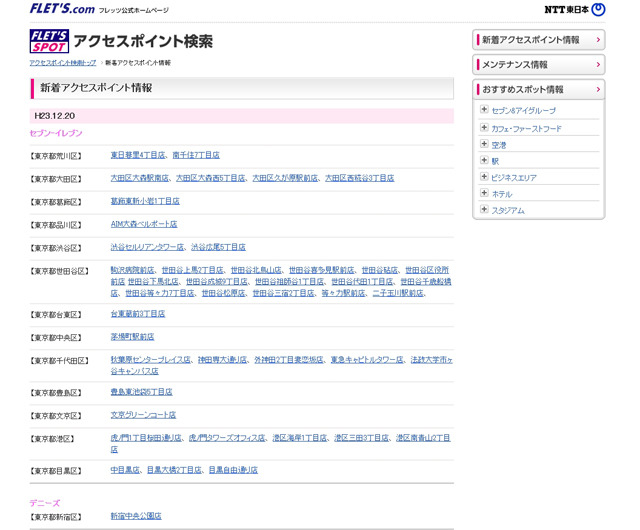
Task: Click the H23.12.20 date bar
Action: coord(242,116)
